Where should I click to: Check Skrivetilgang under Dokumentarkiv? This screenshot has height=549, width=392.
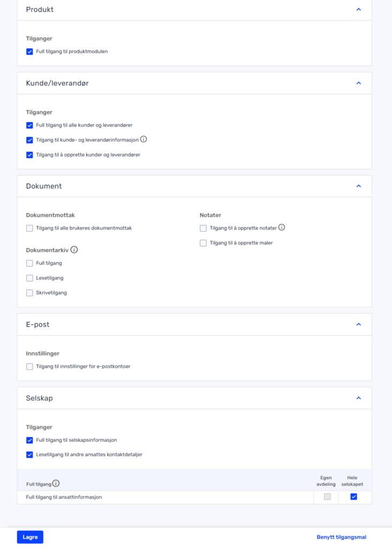[30, 293]
